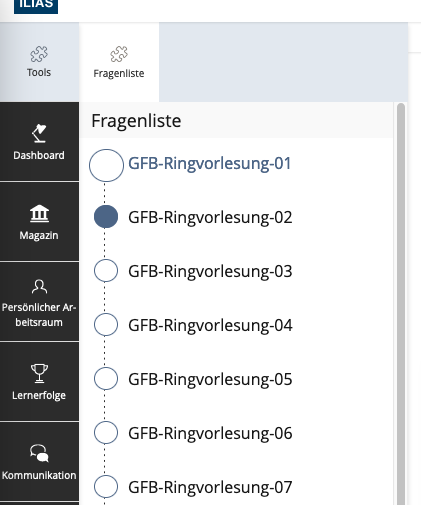Screen dimensions: 421x505
Task: Select the circle marker for GFB-Ringvorlesung-03
Action: (x=106, y=271)
